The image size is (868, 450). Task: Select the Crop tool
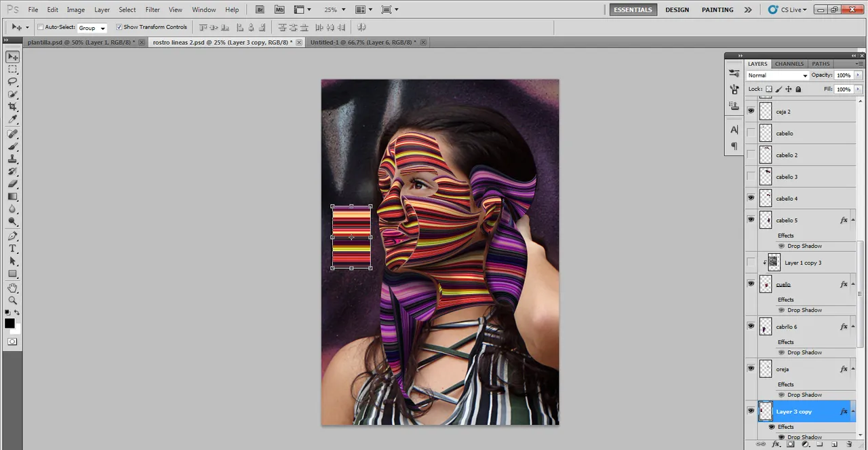coord(12,107)
